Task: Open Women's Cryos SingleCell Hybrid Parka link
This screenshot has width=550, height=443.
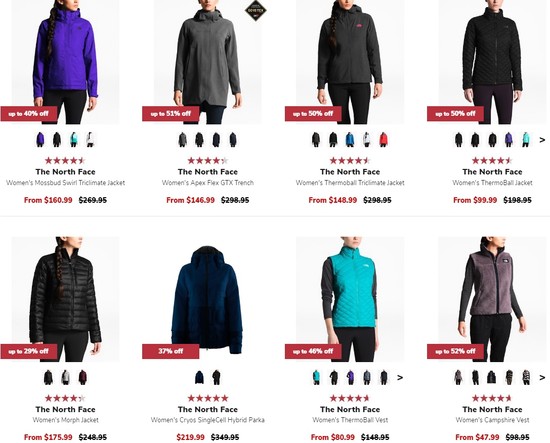Action: [208, 420]
